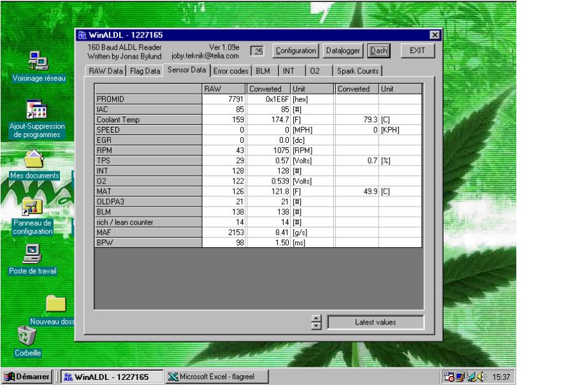Click the BPW row label
The image size is (566, 392).
tap(148, 243)
